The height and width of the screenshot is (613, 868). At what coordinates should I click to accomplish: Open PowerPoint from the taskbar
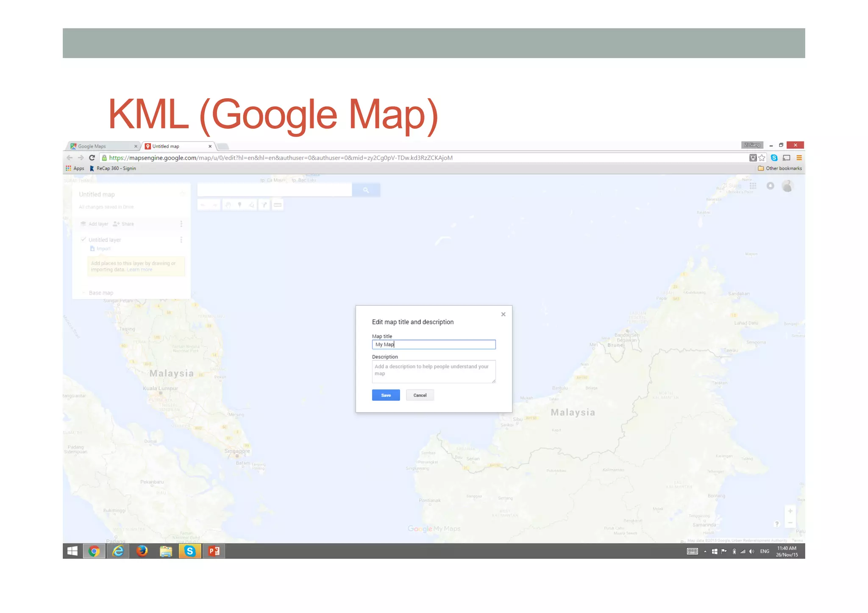click(x=214, y=551)
